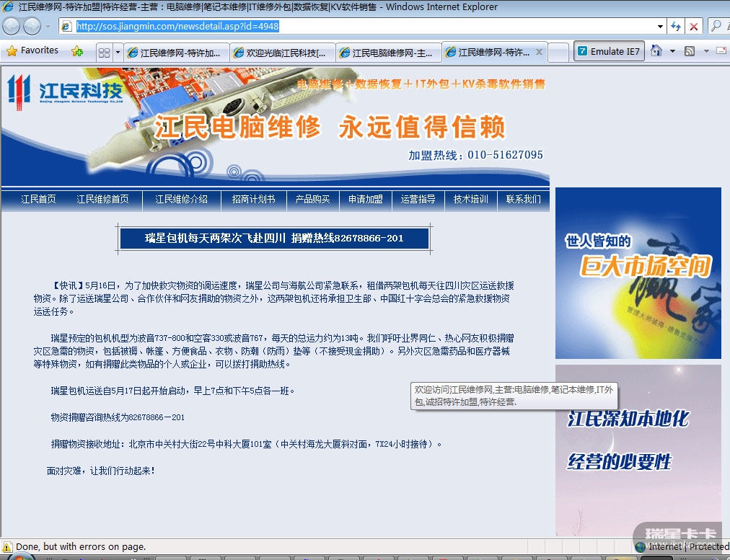
Task: Open 申请加盟 navigation item
Action: pyautogui.click(x=366, y=199)
